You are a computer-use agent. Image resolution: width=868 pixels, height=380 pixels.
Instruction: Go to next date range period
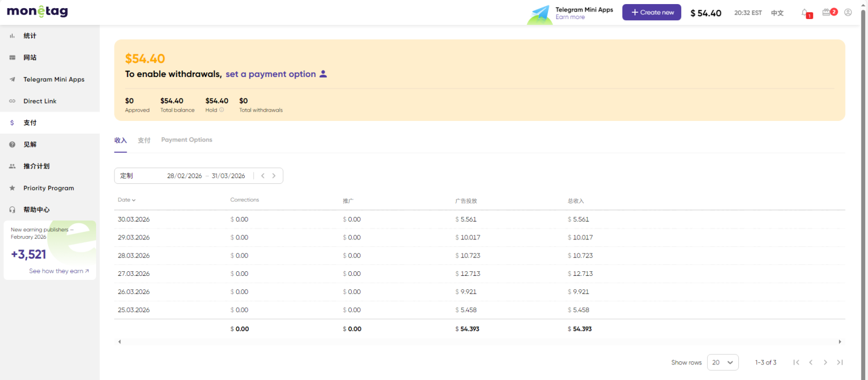274,176
